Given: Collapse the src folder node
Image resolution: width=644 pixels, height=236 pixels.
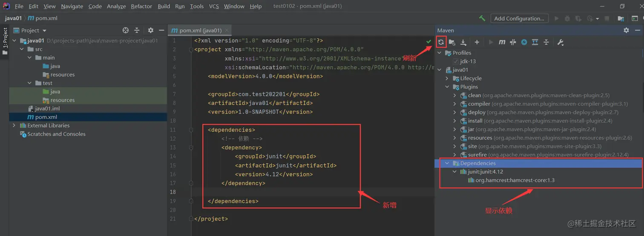Looking at the screenshot, I should click(x=22, y=49).
